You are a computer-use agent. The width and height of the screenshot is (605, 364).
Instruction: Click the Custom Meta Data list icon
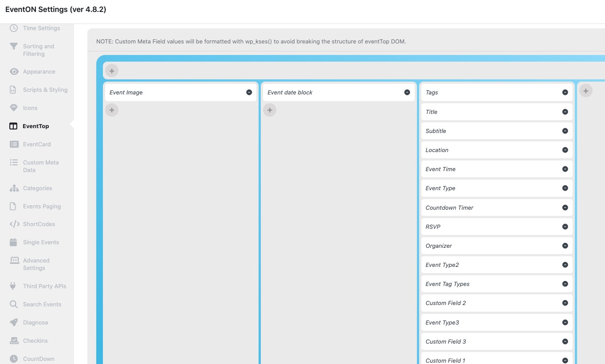14,162
